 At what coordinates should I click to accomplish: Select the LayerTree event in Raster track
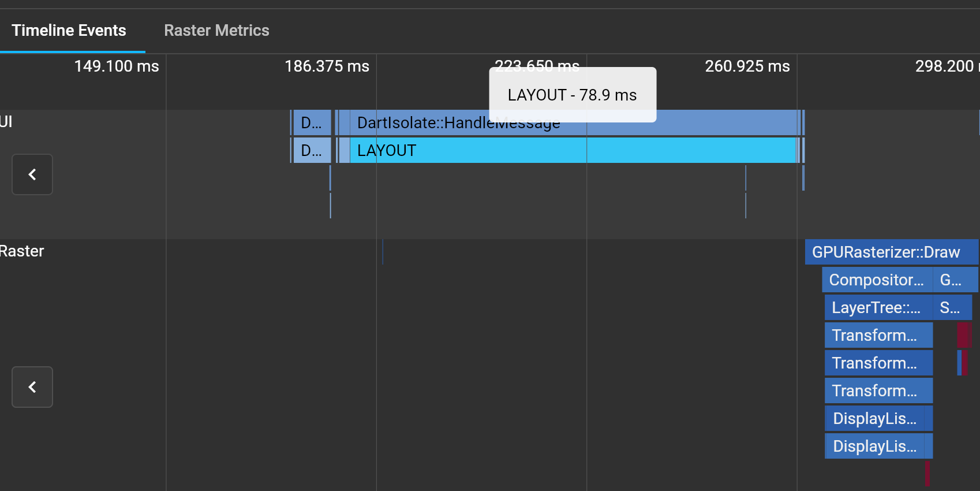(876, 307)
